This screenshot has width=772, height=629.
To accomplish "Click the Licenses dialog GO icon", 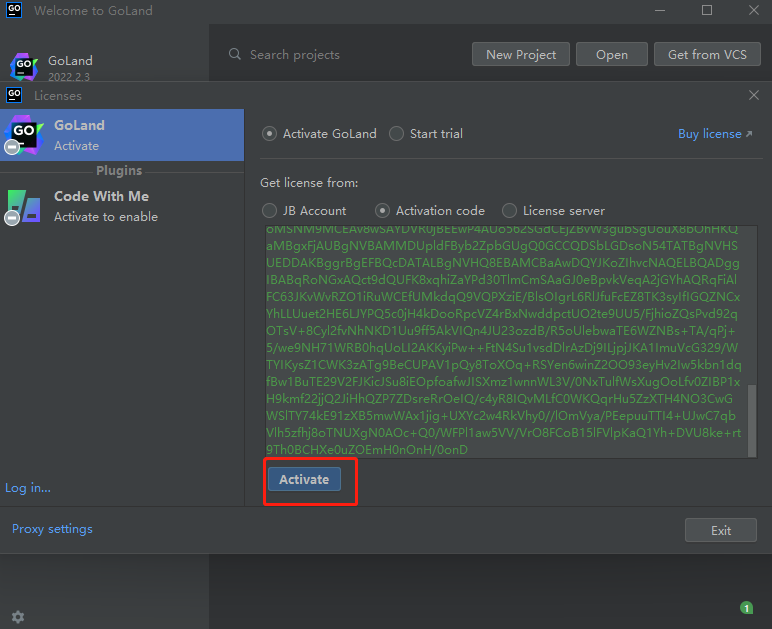I will pyautogui.click(x=14, y=95).
